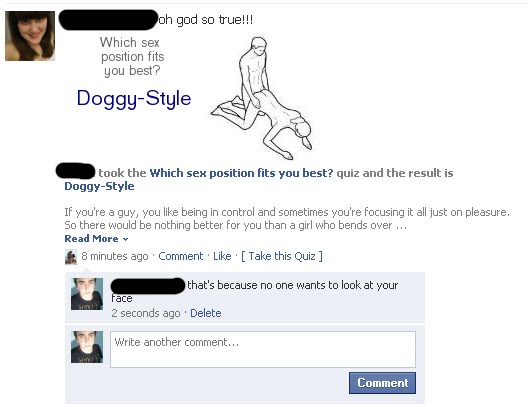Image resolution: width=528 pixels, height=407 pixels.
Task: Click the redacted commenter name
Action: 148,286
